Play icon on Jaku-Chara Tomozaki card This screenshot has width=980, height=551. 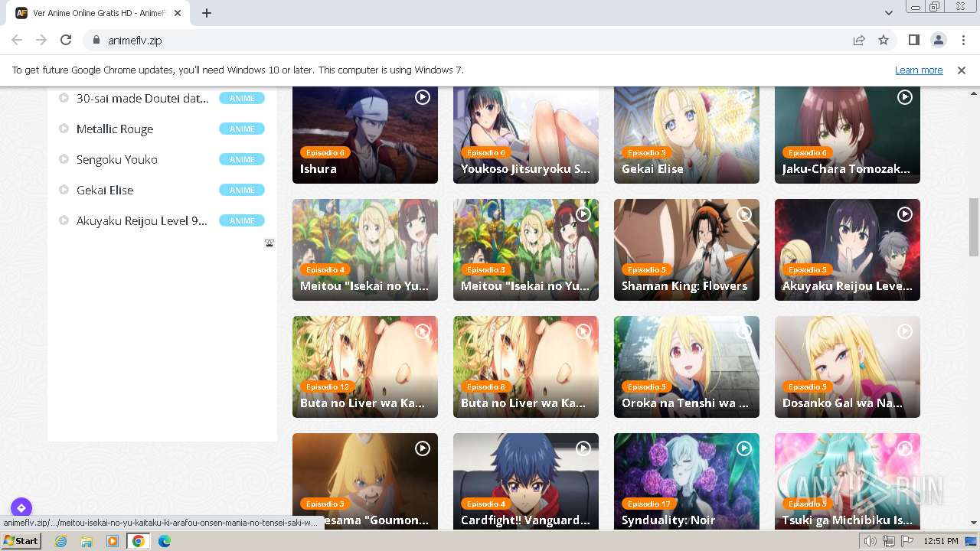click(905, 97)
